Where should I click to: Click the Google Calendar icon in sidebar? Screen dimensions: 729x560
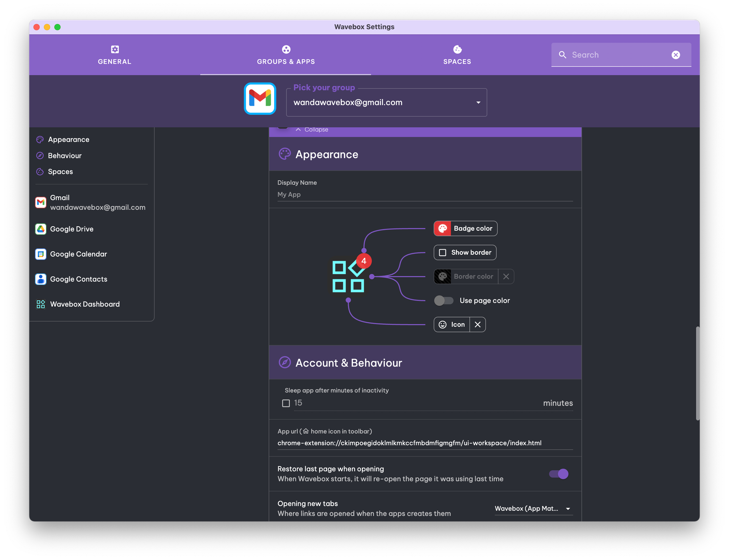click(x=41, y=254)
